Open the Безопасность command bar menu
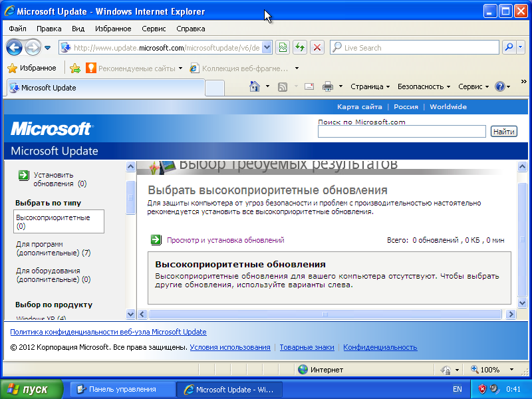532x399 pixels. point(424,86)
